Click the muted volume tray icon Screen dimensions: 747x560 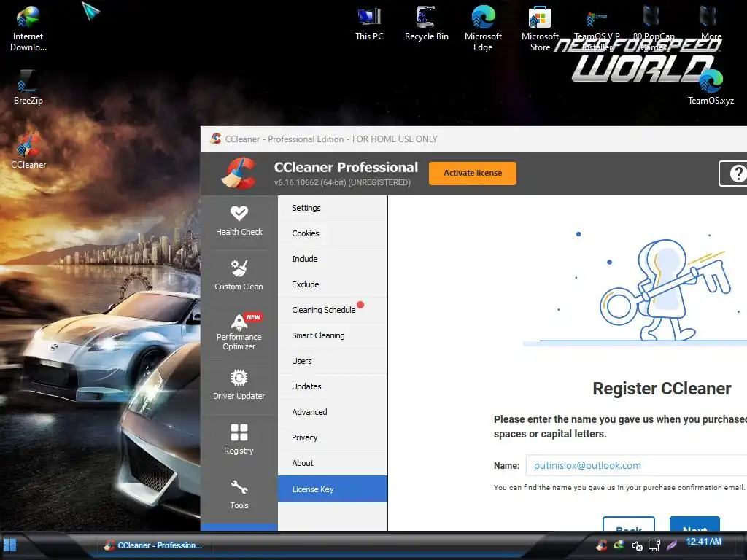[x=637, y=545]
